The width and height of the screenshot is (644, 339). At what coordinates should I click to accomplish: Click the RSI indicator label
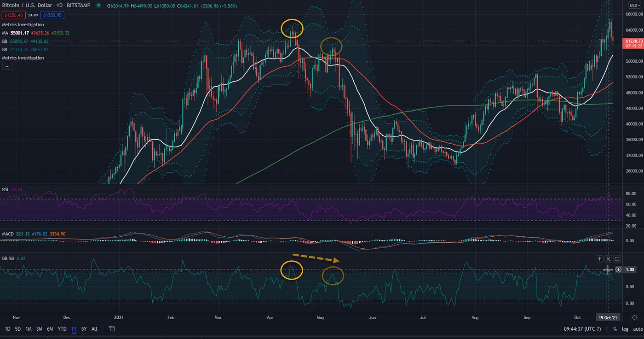(6, 189)
